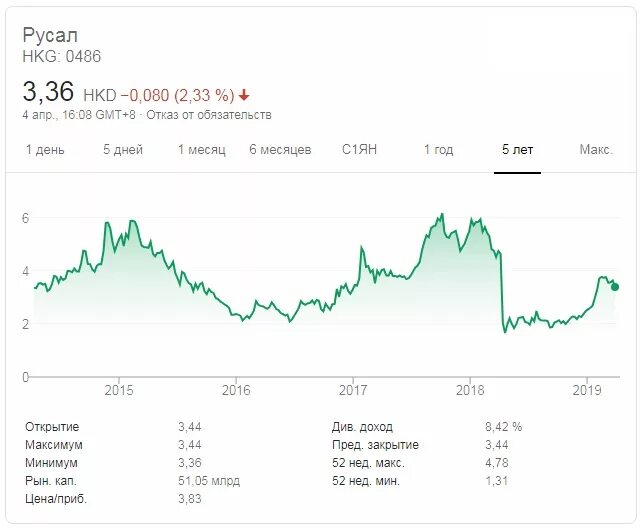This screenshot has height=529, width=641.
Task: Select the "5 лет" range tab
Action: pos(518,150)
